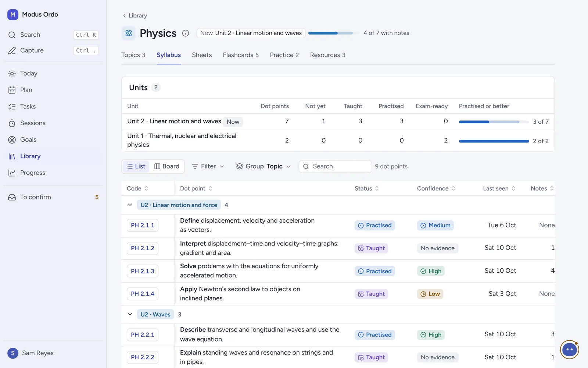Click Sam Reyes avatar icon
The height and width of the screenshot is (368, 588).
click(13, 353)
